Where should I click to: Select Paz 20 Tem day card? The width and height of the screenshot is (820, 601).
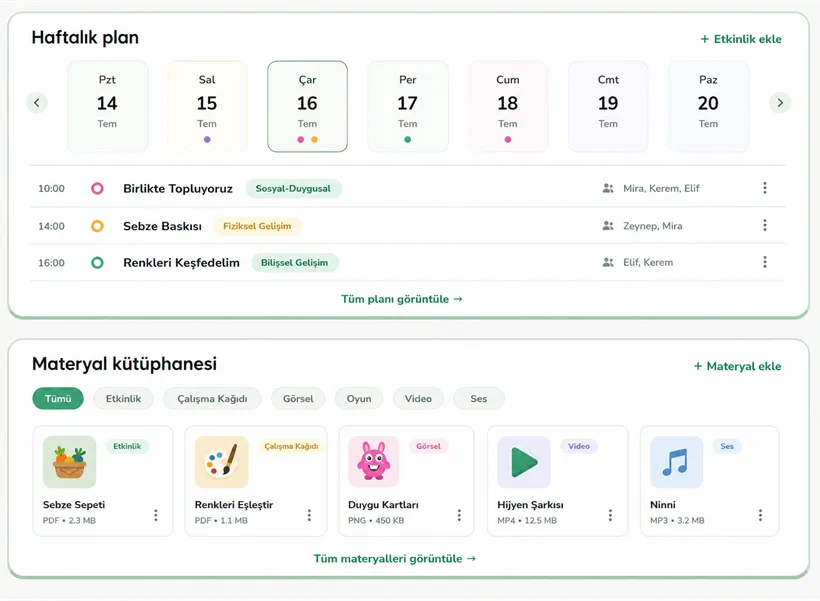[x=708, y=107]
